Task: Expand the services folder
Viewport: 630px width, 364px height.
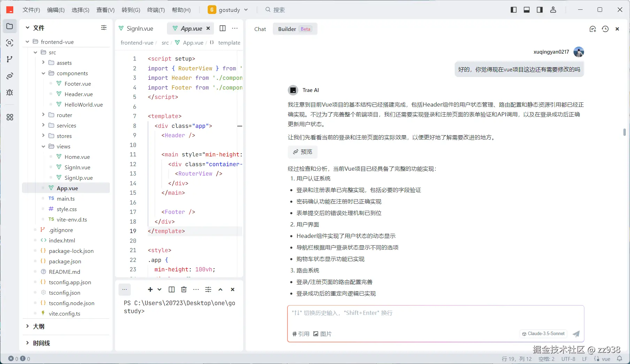Action: [44, 125]
